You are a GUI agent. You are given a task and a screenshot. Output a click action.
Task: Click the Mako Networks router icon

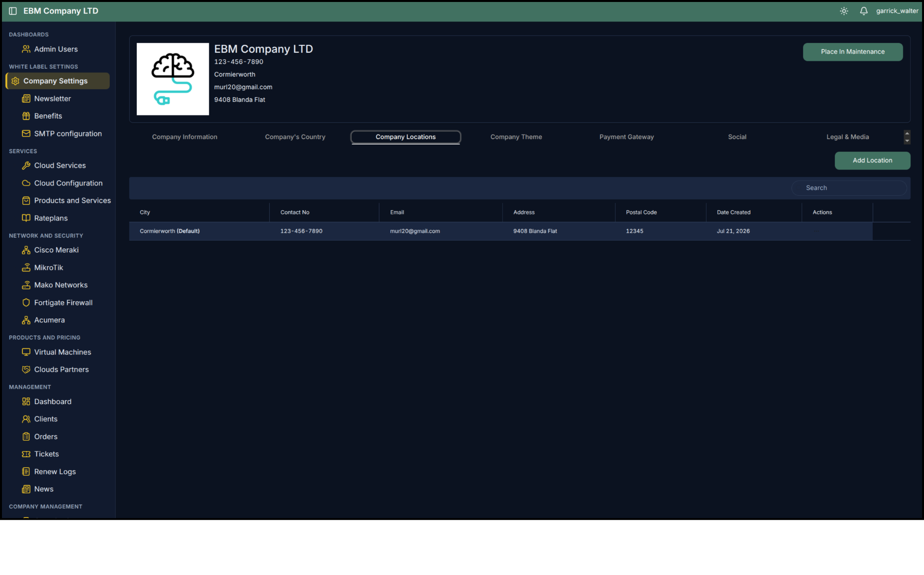pos(26,285)
